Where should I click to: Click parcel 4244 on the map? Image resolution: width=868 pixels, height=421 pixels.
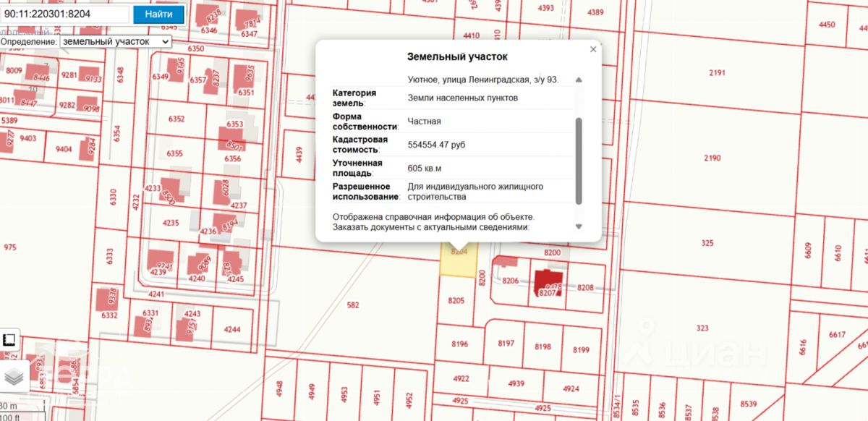pyautogui.click(x=231, y=329)
